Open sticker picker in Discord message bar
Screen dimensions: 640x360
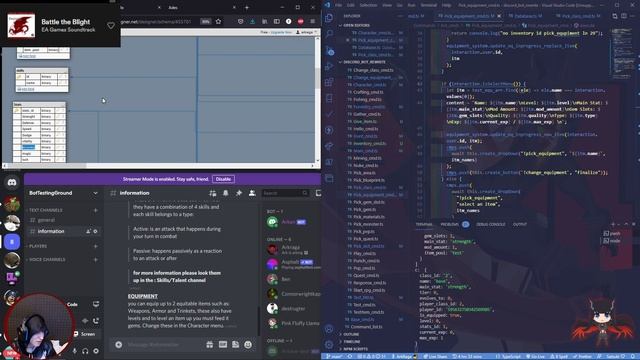tap(236, 345)
